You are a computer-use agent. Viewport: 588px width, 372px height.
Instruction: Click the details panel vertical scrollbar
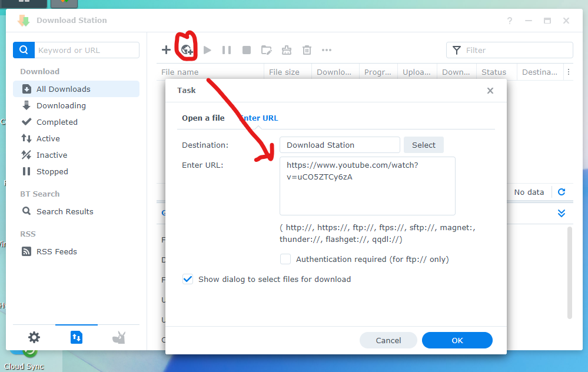click(570, 273)
